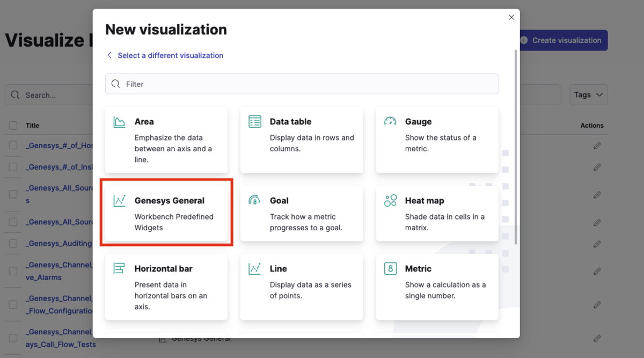644x358 pixels.
Task: Check the _Genesys_#_of_Hos row checkbox
Action: (x=13, y=145)
